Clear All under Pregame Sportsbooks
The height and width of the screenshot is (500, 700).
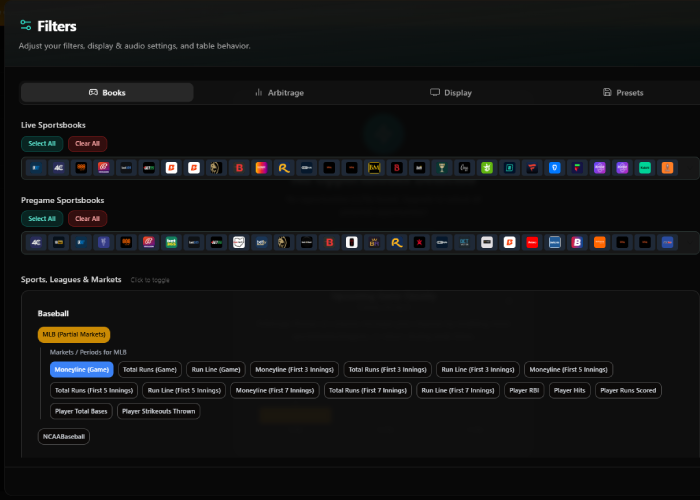[88, 219]
